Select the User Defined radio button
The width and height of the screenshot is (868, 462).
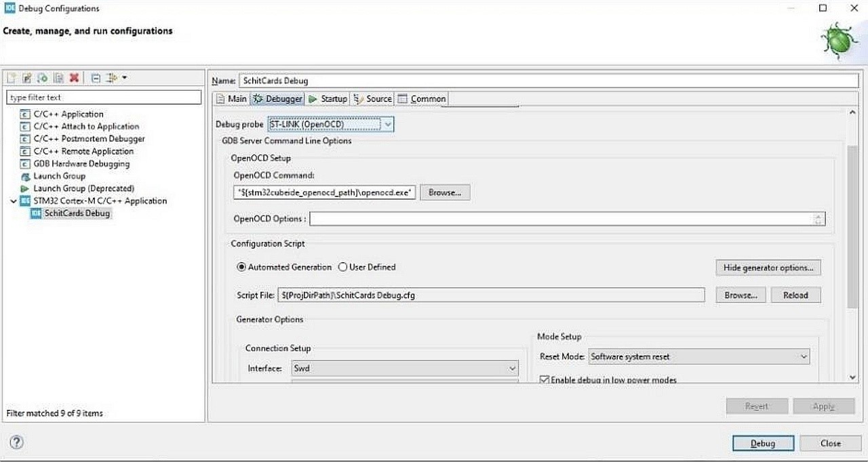(x=342, y=267)
